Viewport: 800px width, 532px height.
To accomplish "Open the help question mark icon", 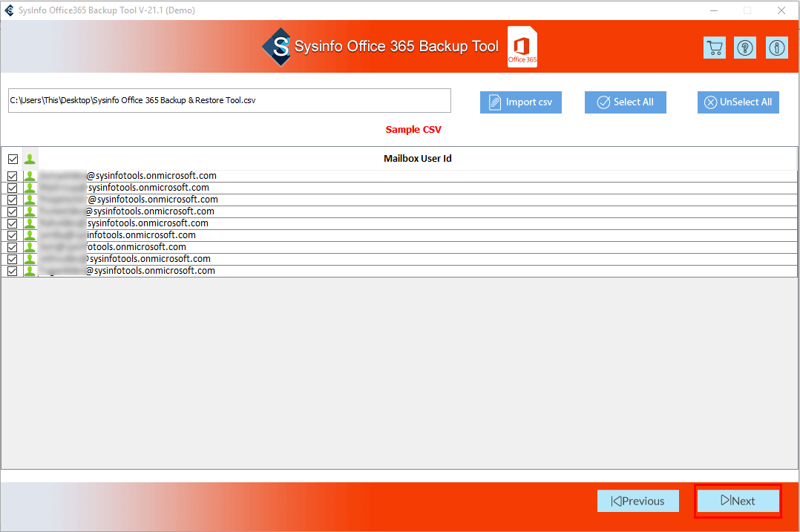I will coord(745,48).
